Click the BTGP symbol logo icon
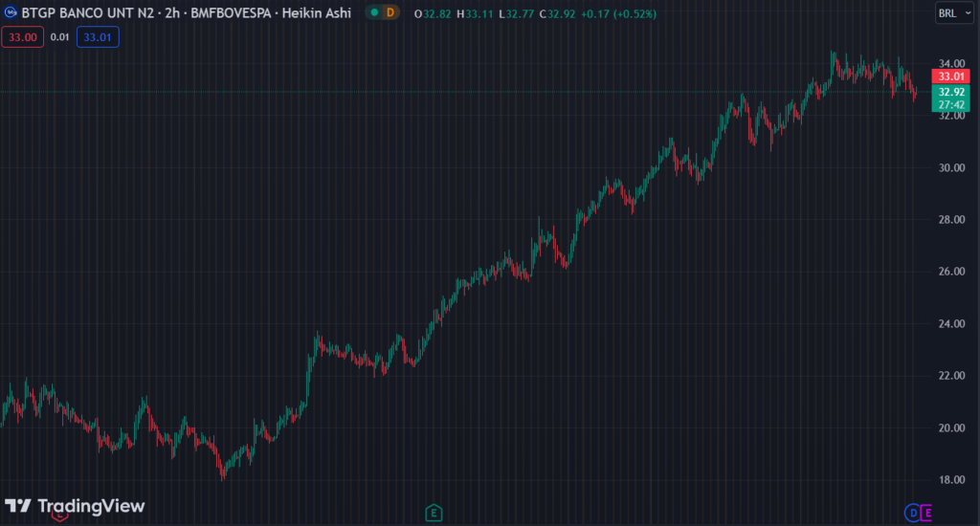 [10, 12]
